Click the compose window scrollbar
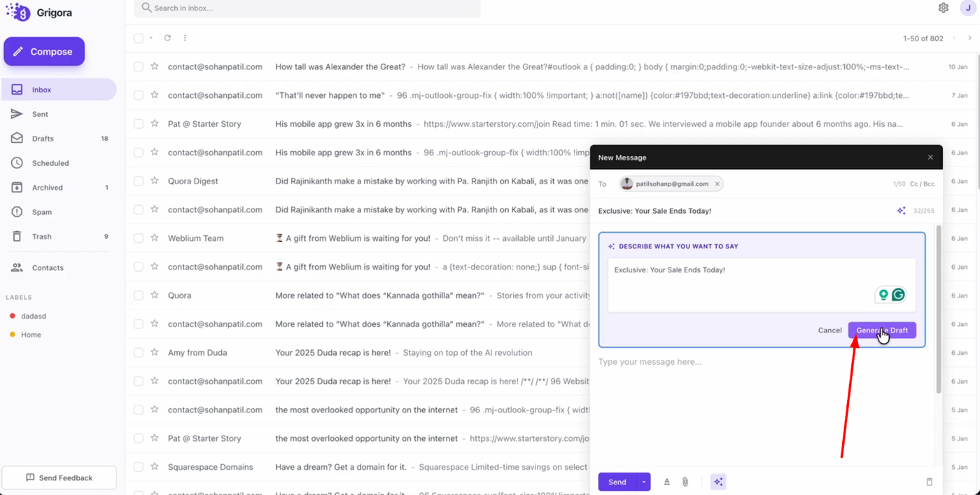Viewport: 980px width, 495px height. (939, 308)
